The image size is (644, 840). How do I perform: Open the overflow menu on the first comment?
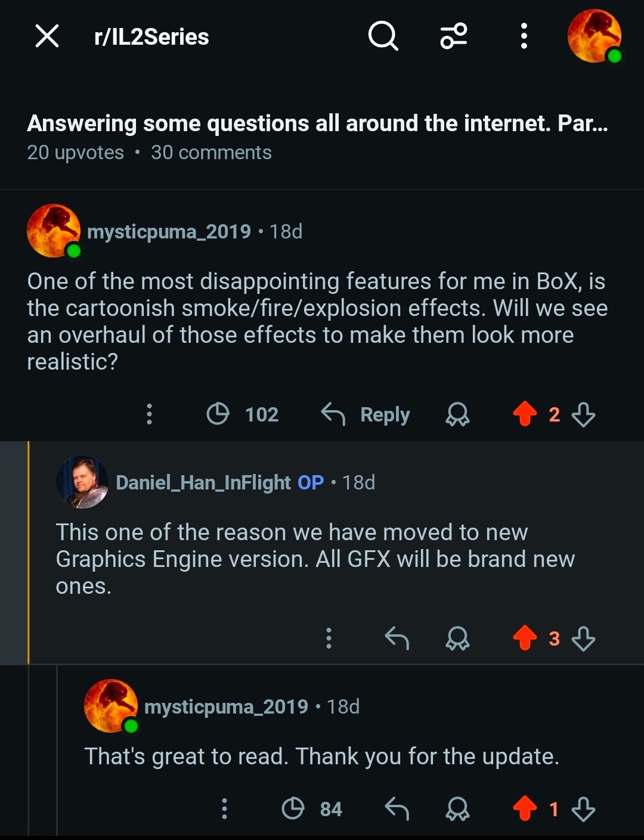point(148,414)
